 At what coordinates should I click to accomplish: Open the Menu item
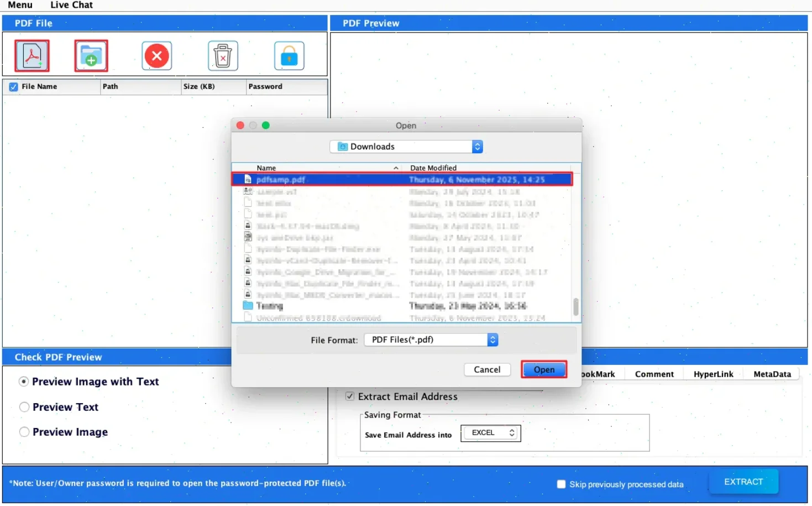[20, 5]
